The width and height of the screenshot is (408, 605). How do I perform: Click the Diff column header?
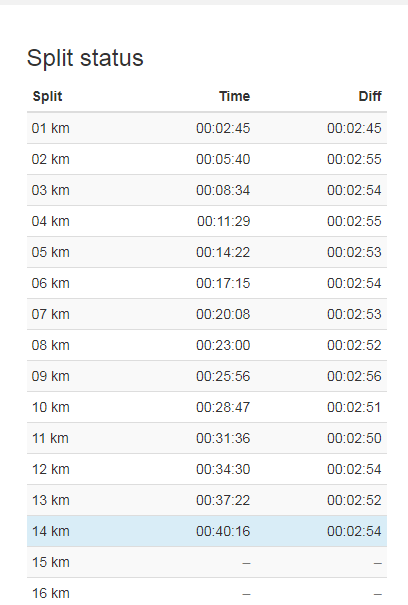point(370,96)
